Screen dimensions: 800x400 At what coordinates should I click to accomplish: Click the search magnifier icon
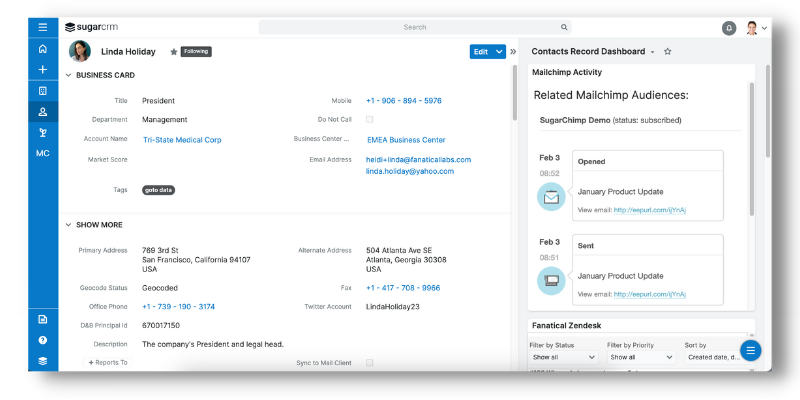(564, 28)
